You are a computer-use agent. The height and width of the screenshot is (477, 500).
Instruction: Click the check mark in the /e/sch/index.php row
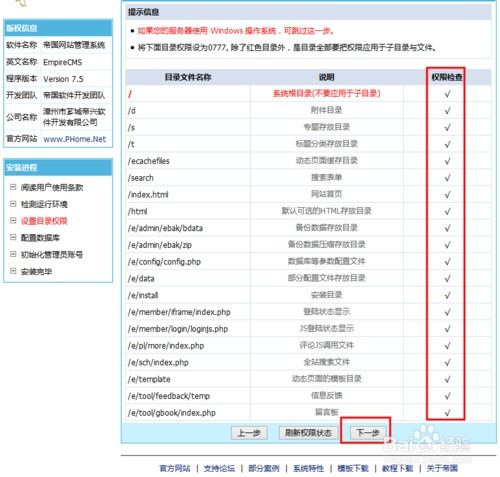click(x=447, y=362)
